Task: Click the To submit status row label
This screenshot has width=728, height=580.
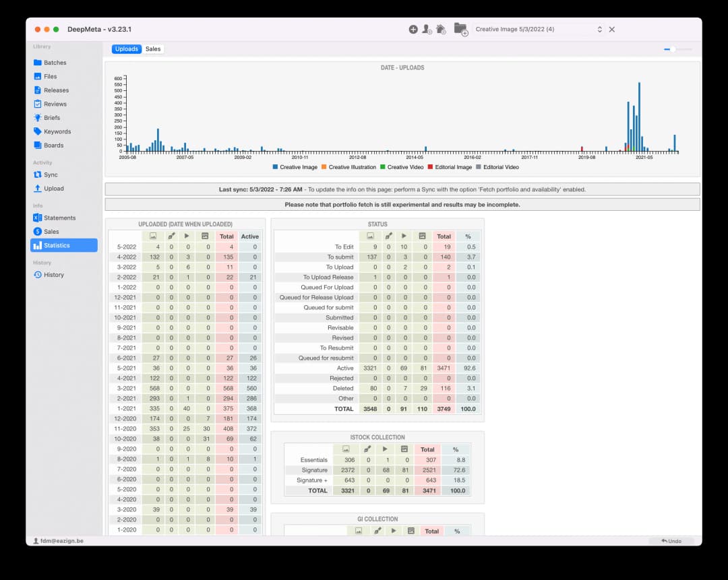Action: pyautogui.click(x=340, y=257)
